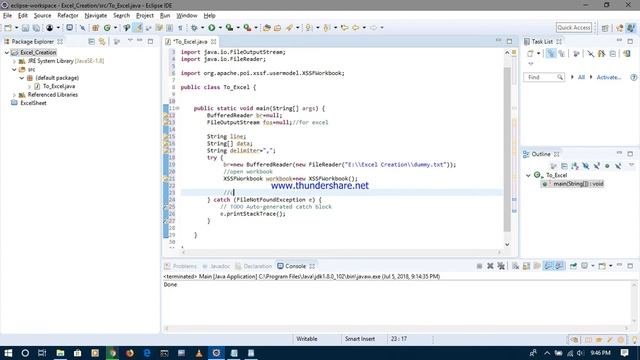Image resolution: width=640 pixels, height=360 pixels.
Task: Open Windows Start menu
Action: (8, 353)
